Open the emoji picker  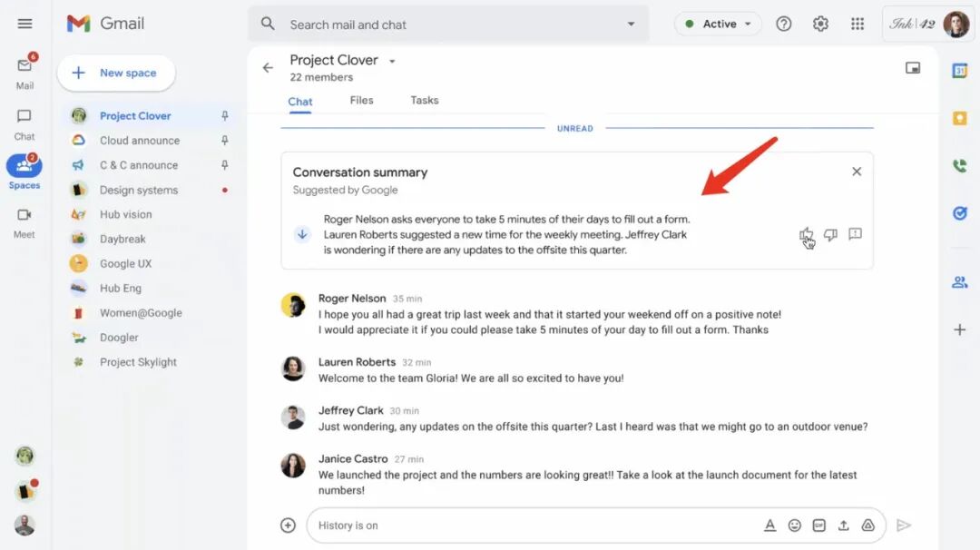tap(794, 525)
